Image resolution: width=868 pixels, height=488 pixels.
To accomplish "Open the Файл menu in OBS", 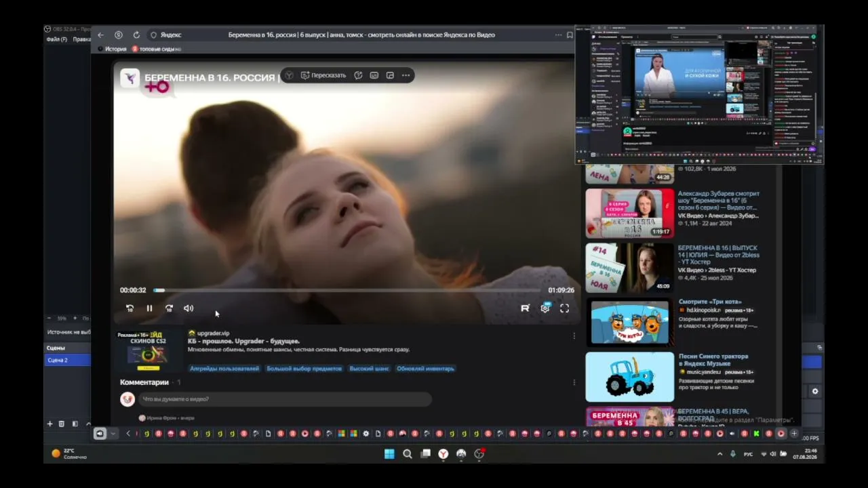I will click(56, 39).
